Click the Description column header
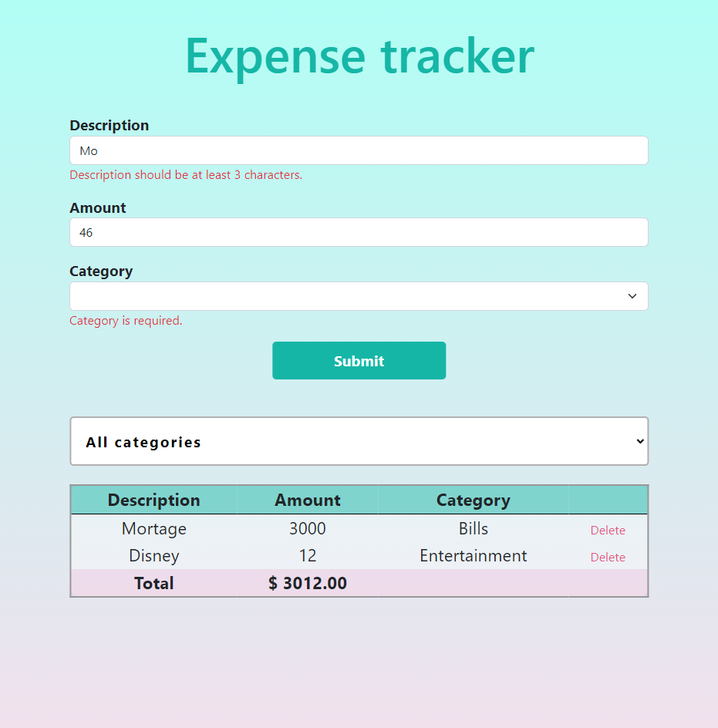 153,500
